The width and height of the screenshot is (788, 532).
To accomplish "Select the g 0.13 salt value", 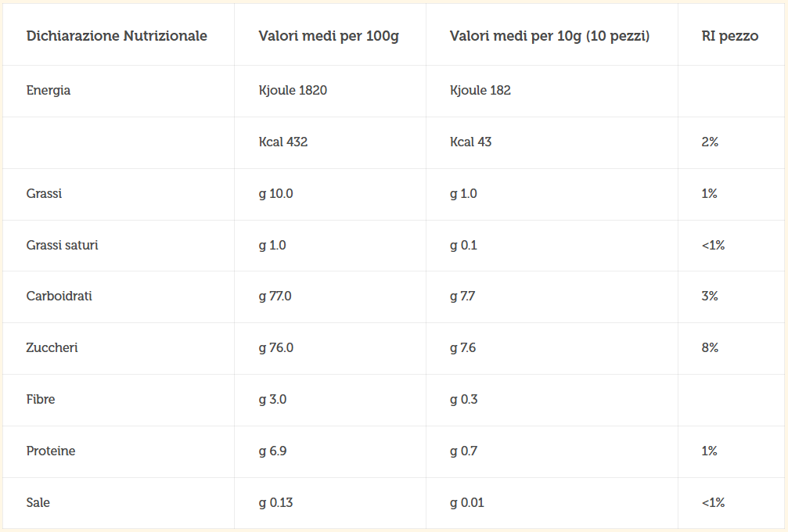I will coord(275,503).
